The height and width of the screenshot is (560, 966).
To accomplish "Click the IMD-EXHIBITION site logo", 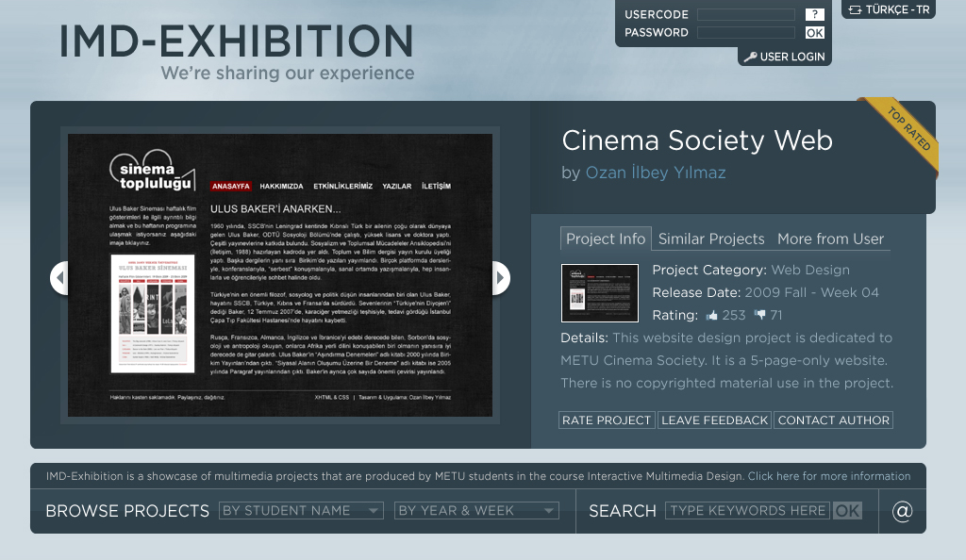I will tap(237, 41).
